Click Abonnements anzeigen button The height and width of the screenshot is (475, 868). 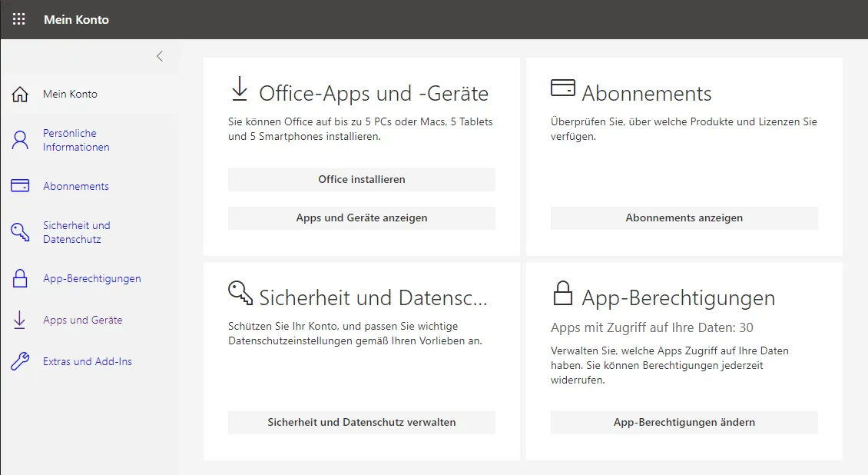tap(684, 218)
